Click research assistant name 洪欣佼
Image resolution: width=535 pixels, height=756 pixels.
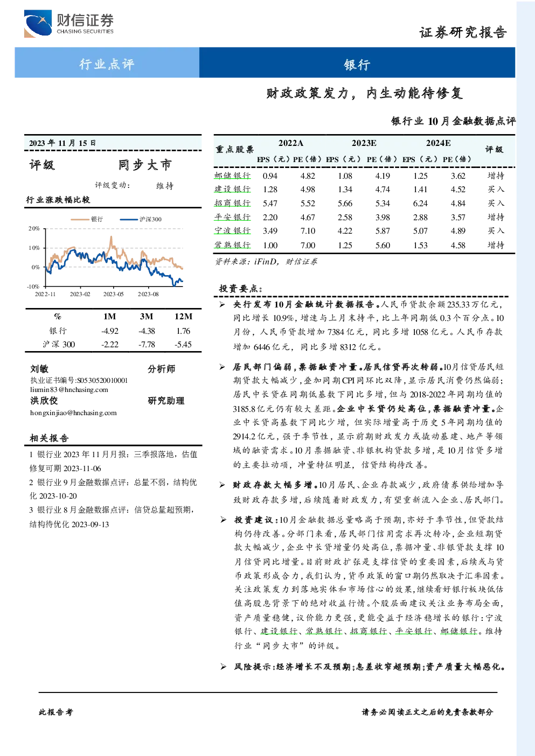(44, 401)
